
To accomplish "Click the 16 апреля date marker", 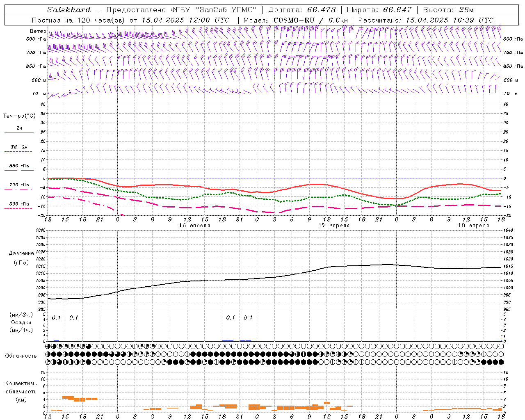I will [194, 226].
